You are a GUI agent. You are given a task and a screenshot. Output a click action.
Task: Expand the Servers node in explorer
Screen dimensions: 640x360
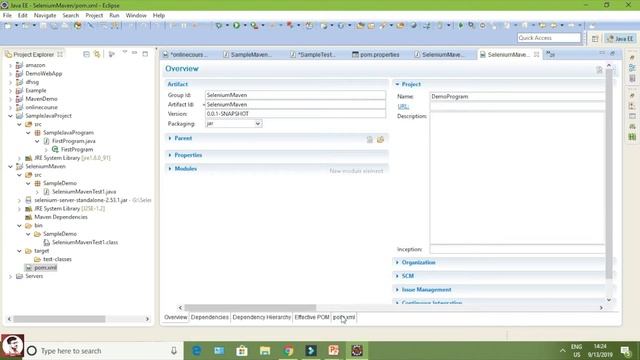pyautogui.click(x=10, y=276)
